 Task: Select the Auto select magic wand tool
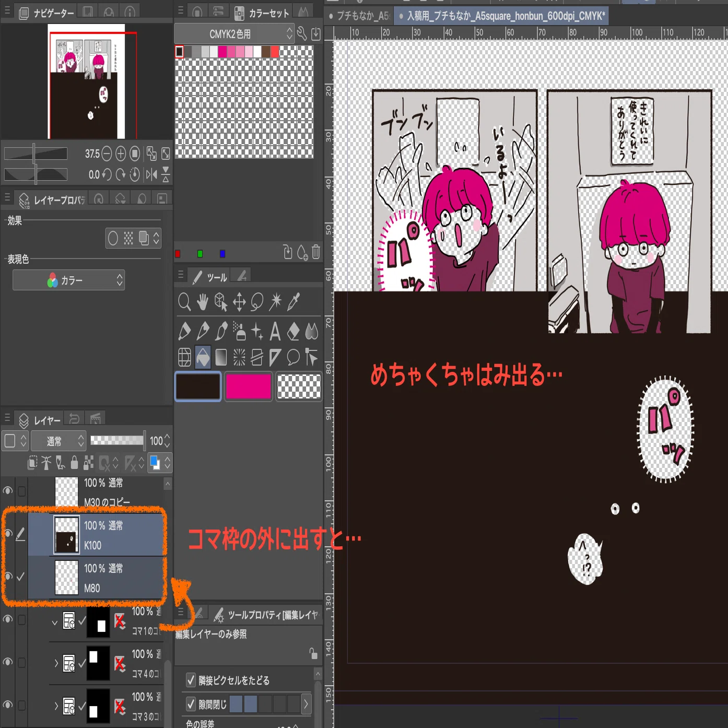[275, 302]
